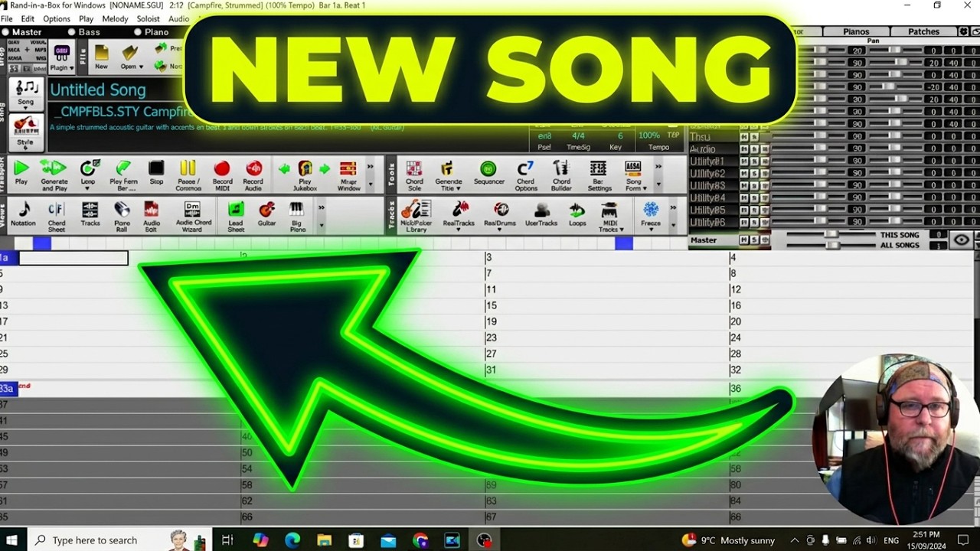This screenshot has height=551, width=980.
Task: Open the Play Jukebox icon
Action: 305,174
